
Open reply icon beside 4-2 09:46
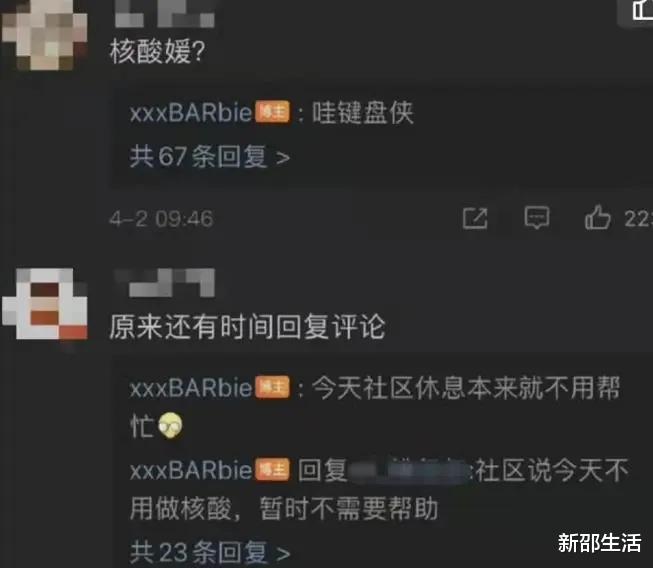(536, 217)
